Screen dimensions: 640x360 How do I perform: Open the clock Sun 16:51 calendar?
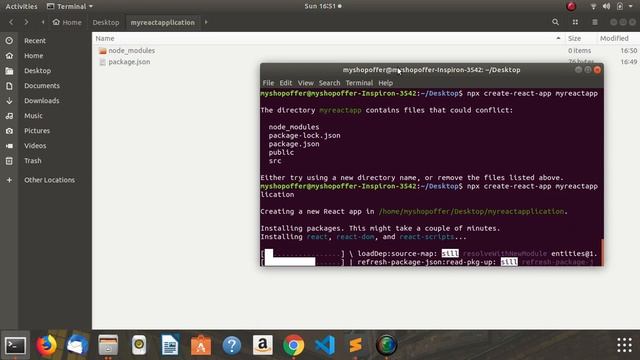click(322, 6)
